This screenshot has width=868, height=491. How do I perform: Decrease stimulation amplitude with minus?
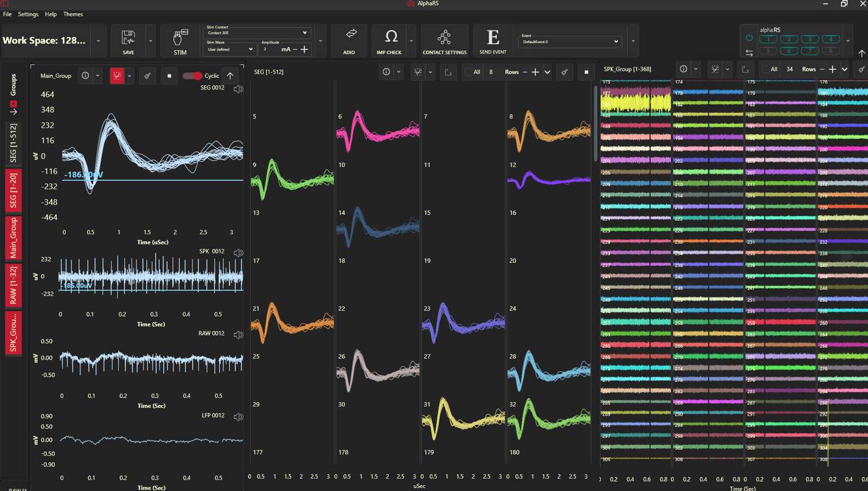click(295, 50)
